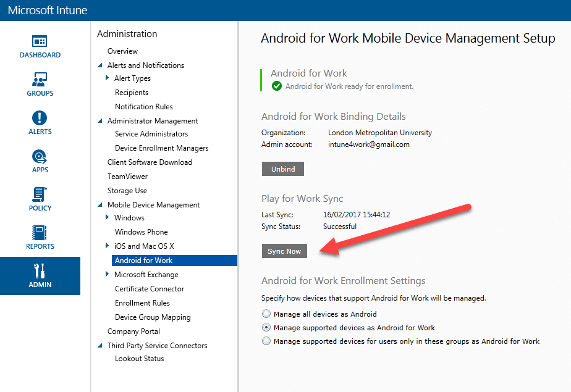Open the Enrollment Rules page

coord(142,303)
